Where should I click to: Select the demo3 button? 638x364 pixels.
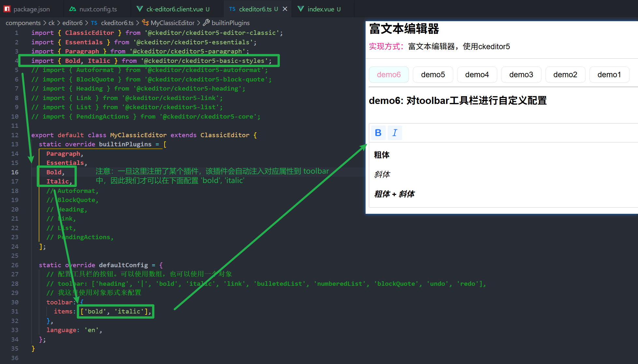click(521, 75)
